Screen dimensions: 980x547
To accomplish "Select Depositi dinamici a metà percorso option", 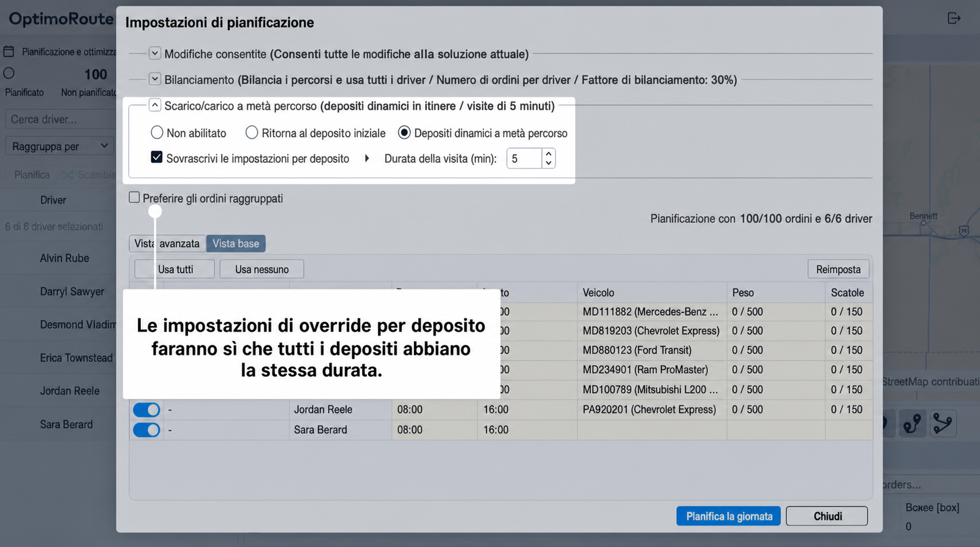I will click(404, 132).
